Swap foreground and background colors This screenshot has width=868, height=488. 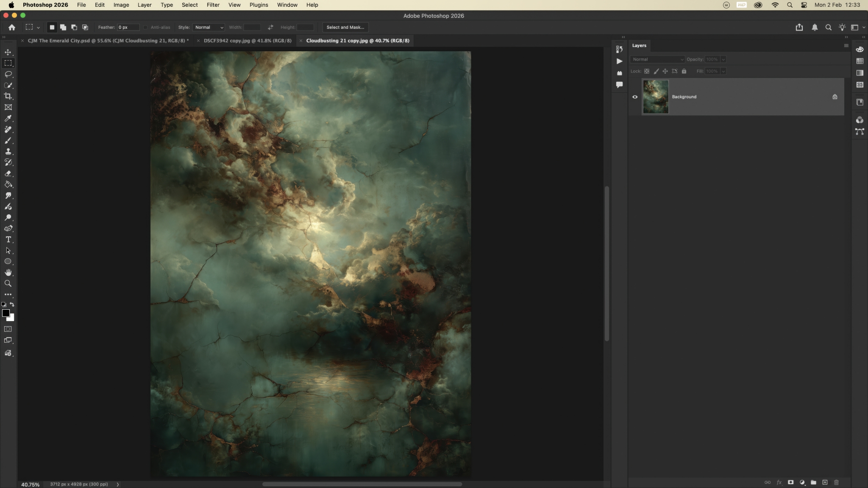12,304
